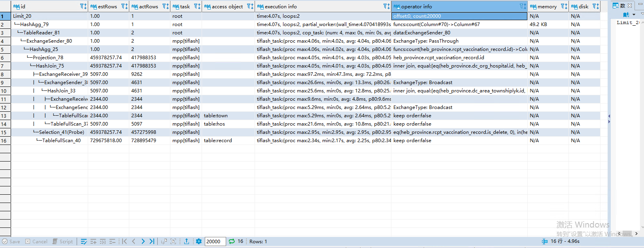Image resolution: width=644 pixels, height=248 pixels.
Task: Click the Save button
Action: [x=11, y=241]
